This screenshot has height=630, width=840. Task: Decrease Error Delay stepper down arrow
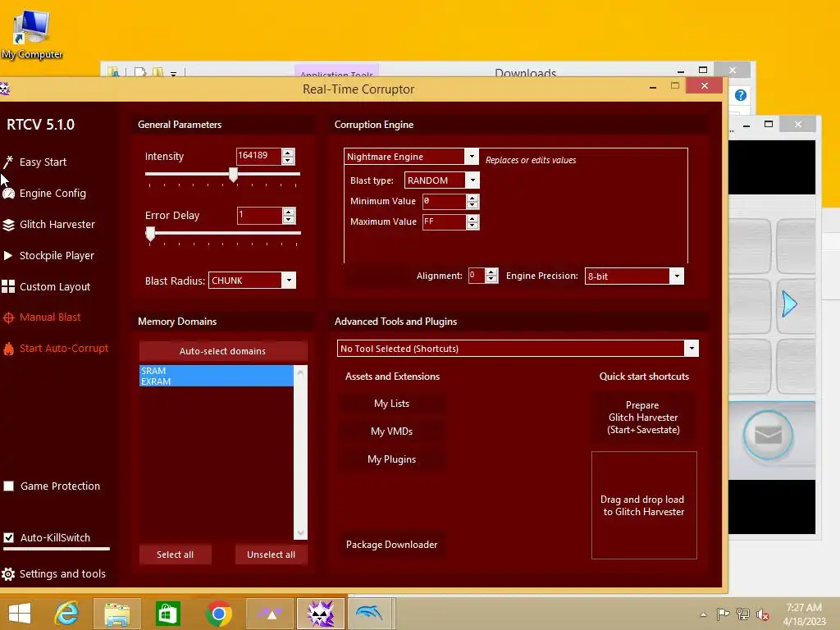(289, 220)
